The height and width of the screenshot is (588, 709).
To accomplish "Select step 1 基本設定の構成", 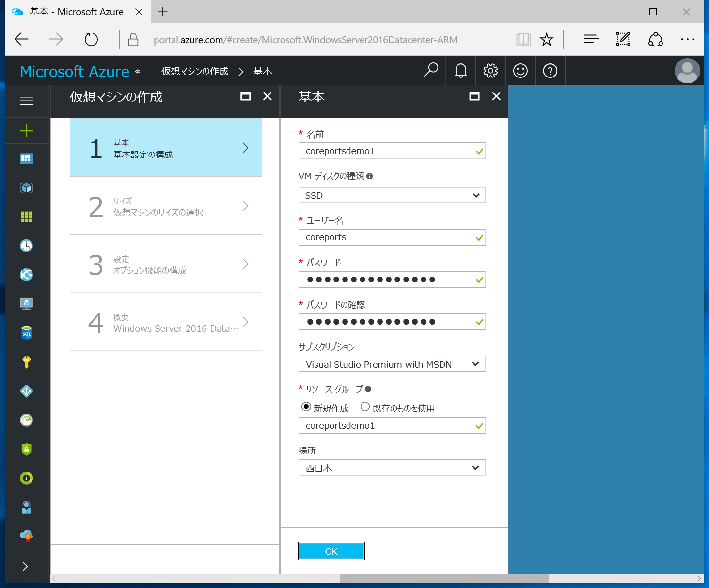I will pos(166,147).
